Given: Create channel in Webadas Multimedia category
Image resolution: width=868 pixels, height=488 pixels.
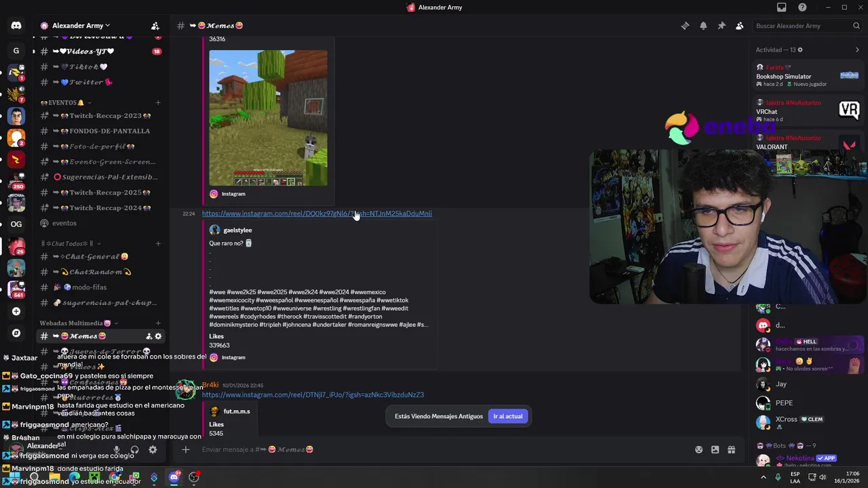Looking at the screenshot, I should [x=158, y=323].
